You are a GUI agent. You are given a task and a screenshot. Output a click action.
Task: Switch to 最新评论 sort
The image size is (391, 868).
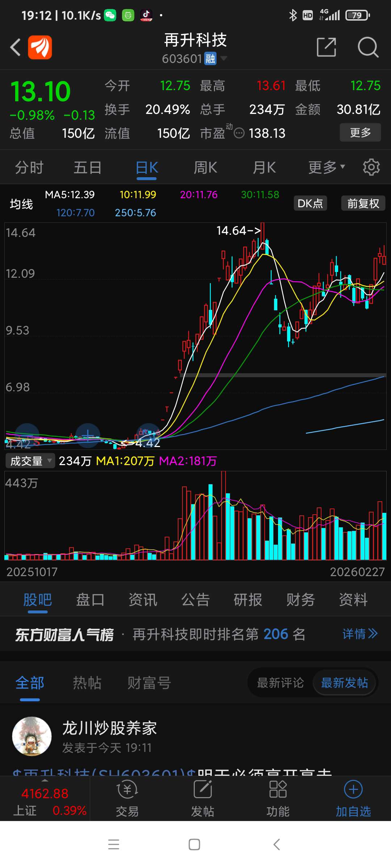click(280, 683)
